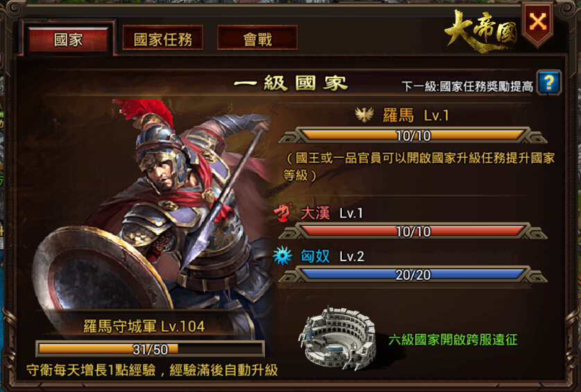Select the 國家 tab

(x=68, y=39)
